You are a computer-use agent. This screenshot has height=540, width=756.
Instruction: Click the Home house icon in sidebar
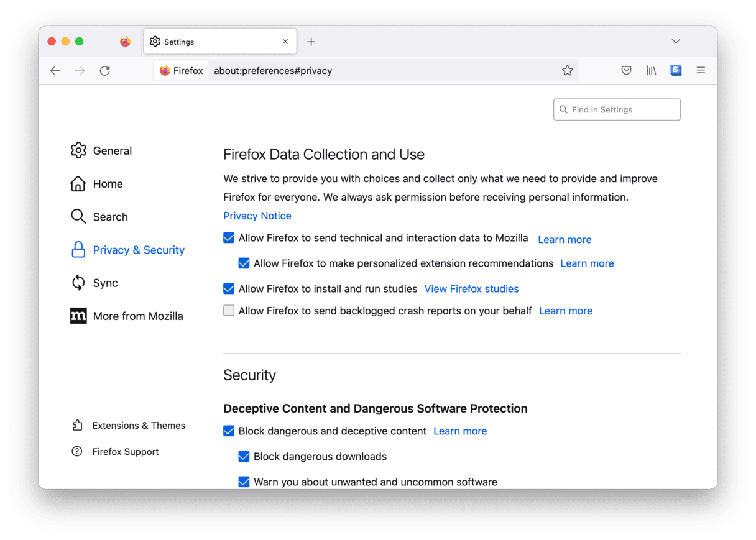click(78, 184)
